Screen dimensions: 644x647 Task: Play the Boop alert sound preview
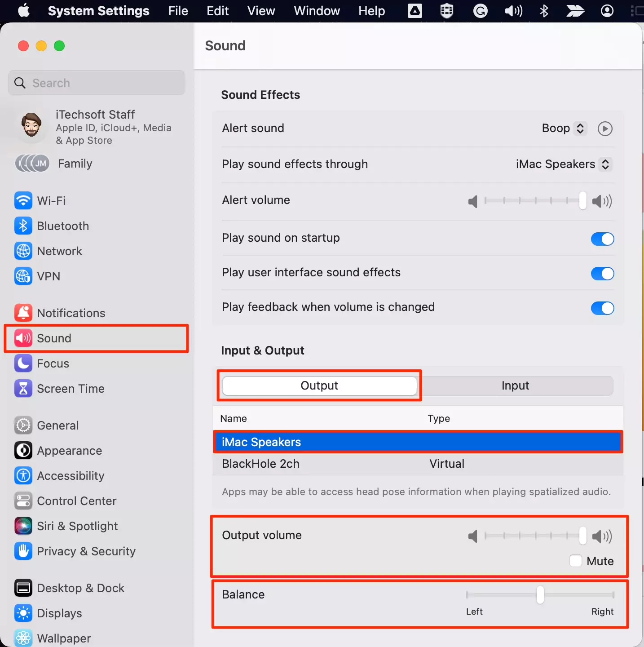(605, 129)
